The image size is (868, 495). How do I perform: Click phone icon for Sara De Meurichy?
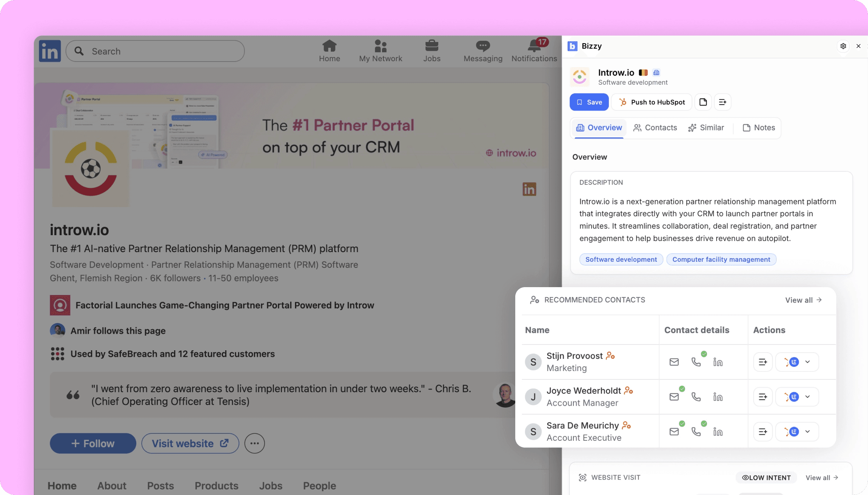(x=696, y=431)
